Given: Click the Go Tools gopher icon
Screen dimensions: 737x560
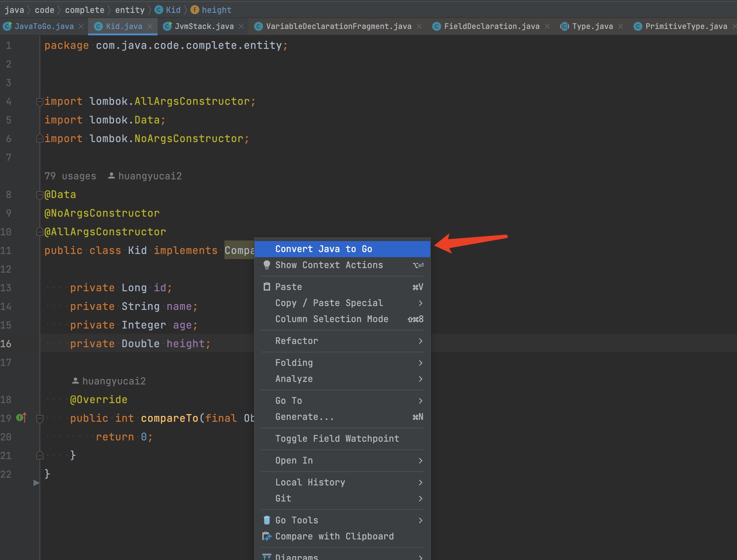Looking at the screenshot, I should coord(267,520).
